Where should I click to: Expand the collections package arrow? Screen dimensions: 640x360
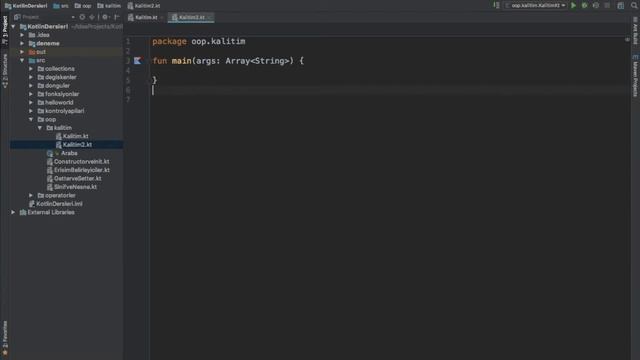coord(31,69)
